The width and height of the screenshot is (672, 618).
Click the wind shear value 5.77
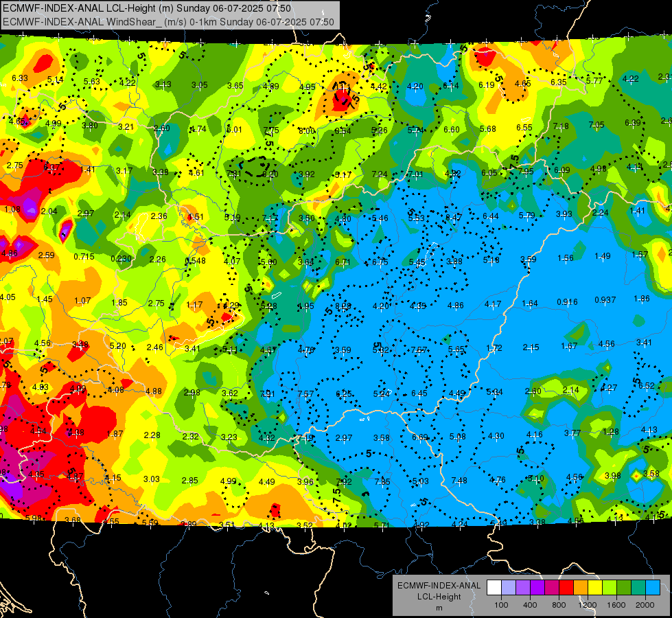594,80
